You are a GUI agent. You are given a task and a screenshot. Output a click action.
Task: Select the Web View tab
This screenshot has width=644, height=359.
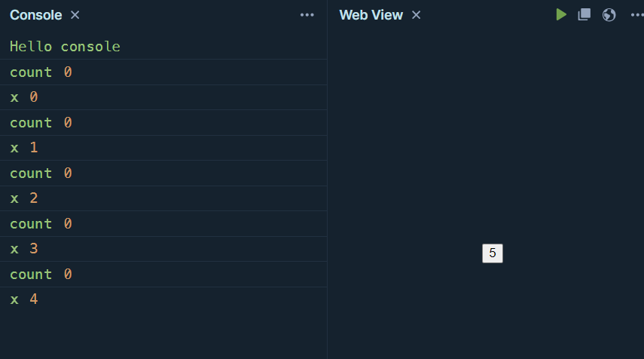[x=371, y=14]
